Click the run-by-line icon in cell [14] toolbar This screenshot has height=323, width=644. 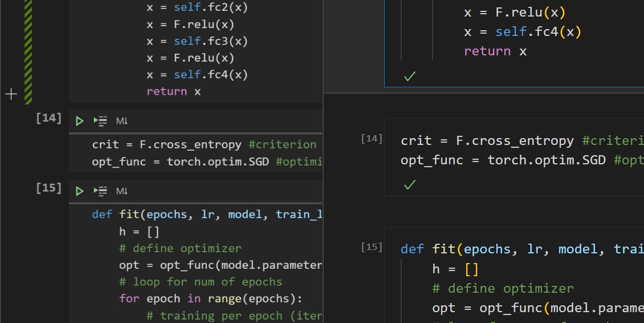click(100, 121)
